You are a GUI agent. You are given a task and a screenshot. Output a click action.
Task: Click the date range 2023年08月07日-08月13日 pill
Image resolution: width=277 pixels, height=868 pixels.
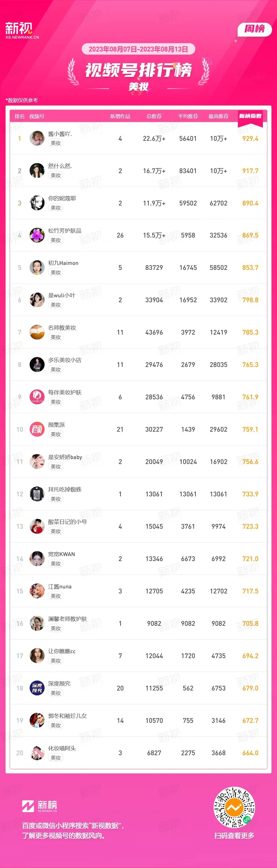[138, 49]
